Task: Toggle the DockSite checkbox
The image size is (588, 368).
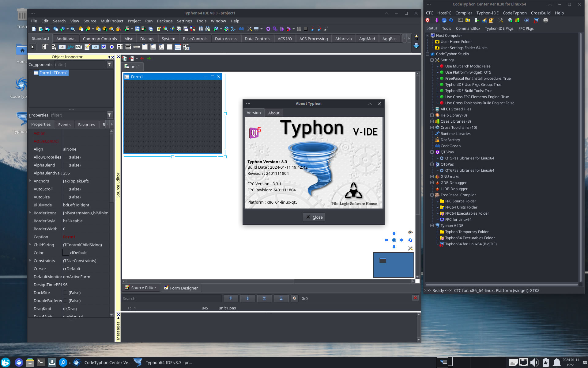Action: [x=65, y=293]
